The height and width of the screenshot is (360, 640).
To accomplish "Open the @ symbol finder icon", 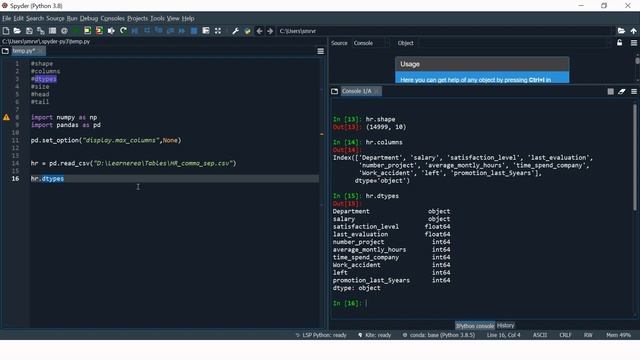I will coord(64,31).
